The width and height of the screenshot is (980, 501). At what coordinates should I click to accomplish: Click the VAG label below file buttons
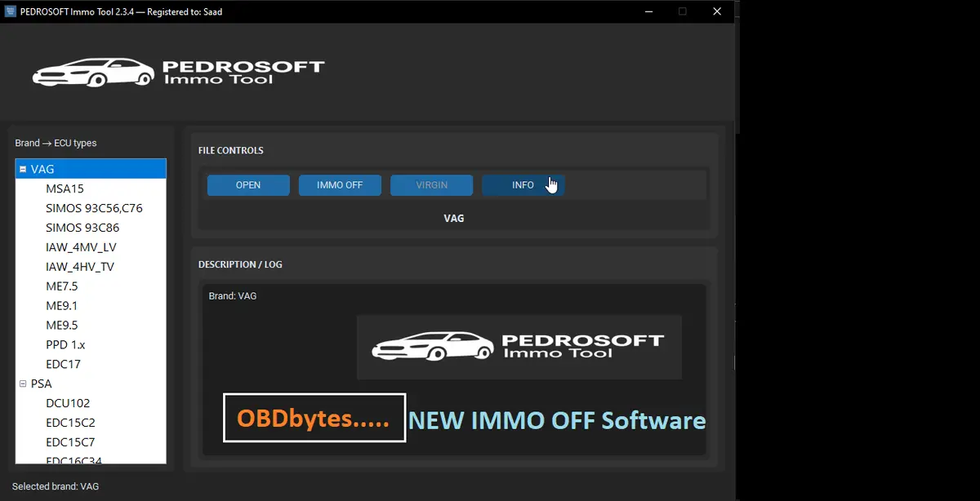[454, 219]
